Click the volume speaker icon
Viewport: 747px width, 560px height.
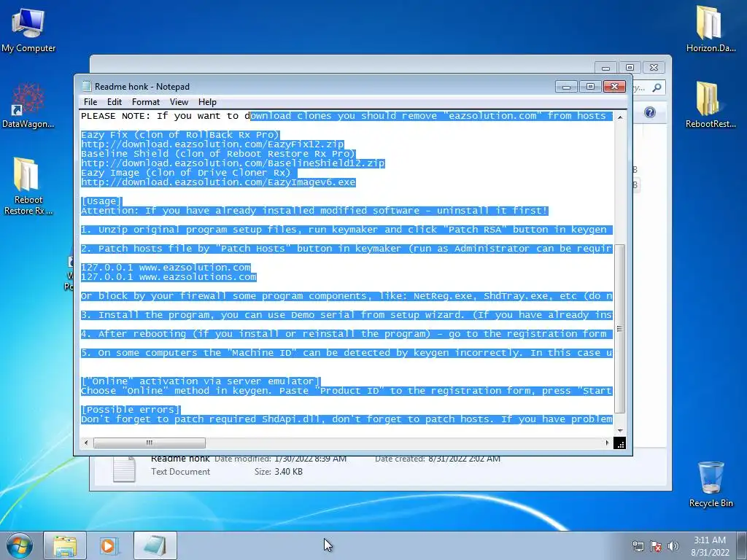tap(673, 546)
